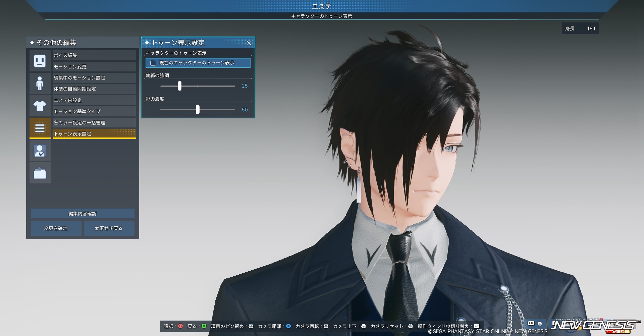
Task: Click the 項目のピン留め stick icon
Action: [x=251, y=326]
